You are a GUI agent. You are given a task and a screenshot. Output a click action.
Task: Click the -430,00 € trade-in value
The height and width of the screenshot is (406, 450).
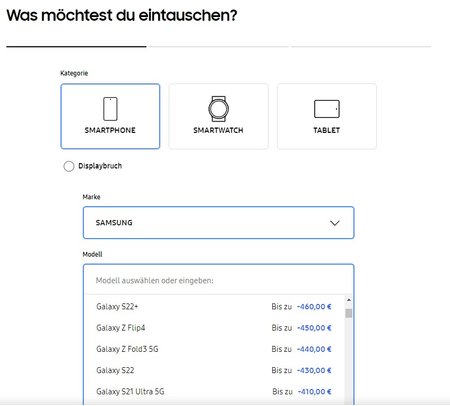point(314,370)
